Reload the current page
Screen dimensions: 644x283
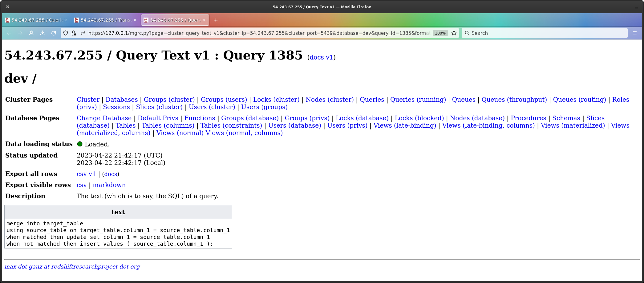click(54, 33)
